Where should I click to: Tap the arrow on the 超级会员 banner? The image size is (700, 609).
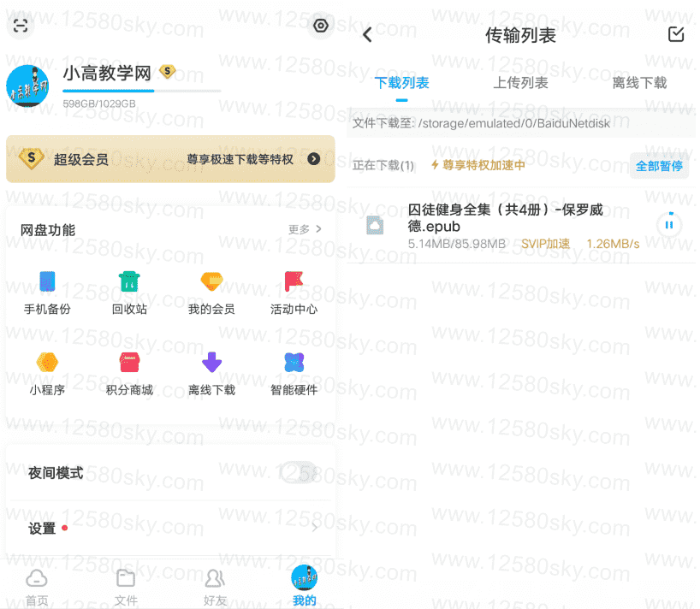coord(314,159)
